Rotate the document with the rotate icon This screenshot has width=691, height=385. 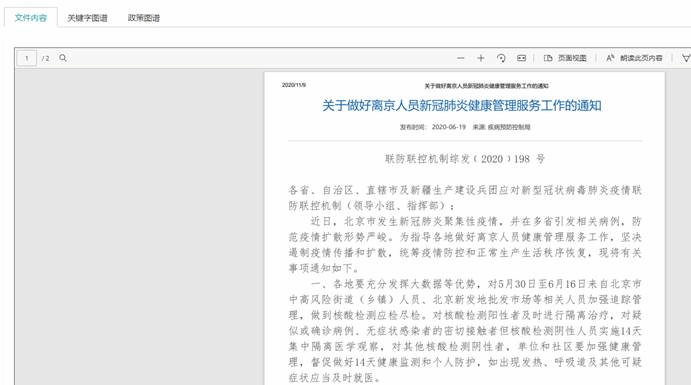[501, 58]
